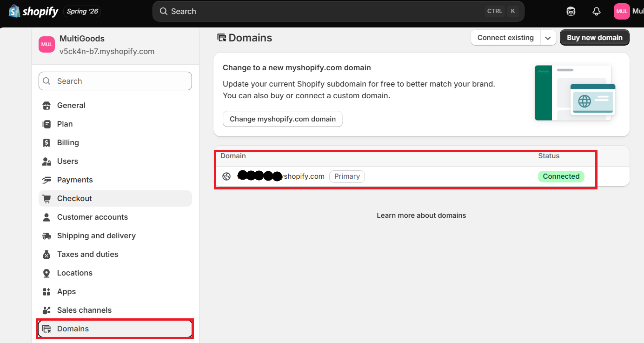Screen dimensions: 644x343
Task: Click the Sales channels icon
Action: (x=46, y=310)
